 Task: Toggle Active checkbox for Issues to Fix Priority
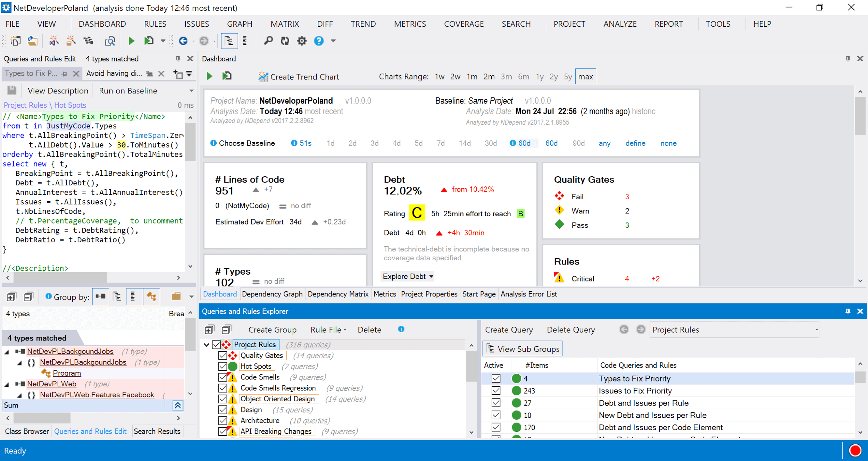coord(496,391)
